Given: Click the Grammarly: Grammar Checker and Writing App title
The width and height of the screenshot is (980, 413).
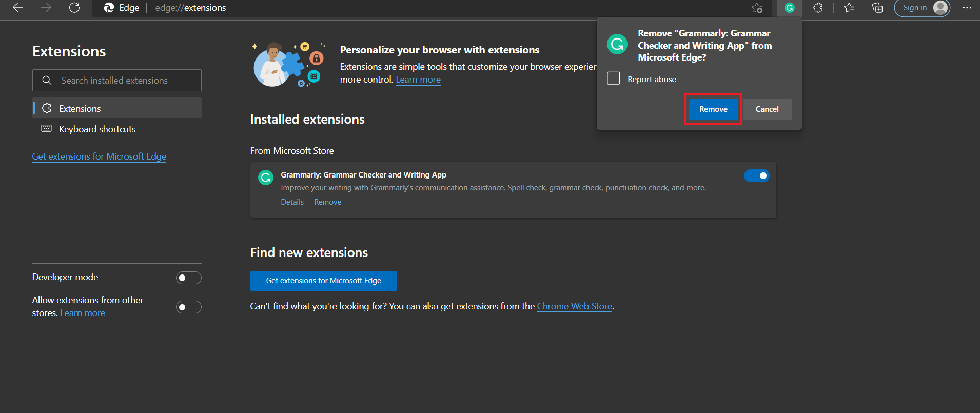Looking at the screenshot, I should coord(363,175).
